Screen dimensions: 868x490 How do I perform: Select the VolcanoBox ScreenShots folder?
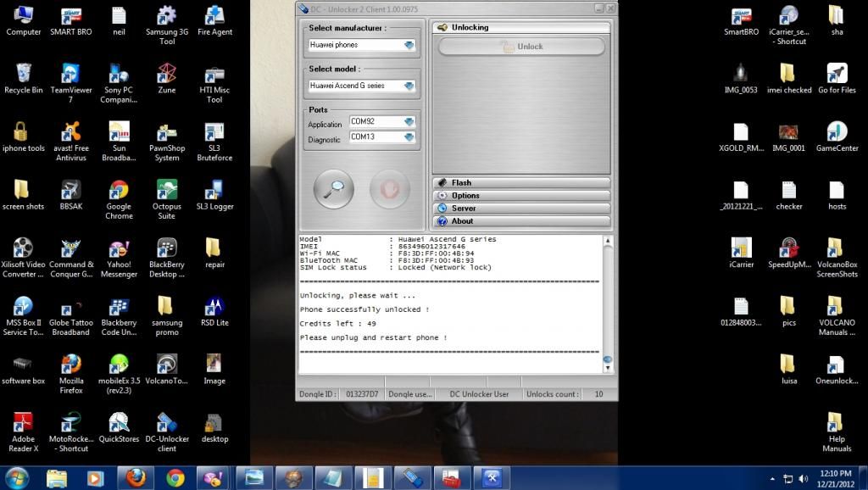837,258
